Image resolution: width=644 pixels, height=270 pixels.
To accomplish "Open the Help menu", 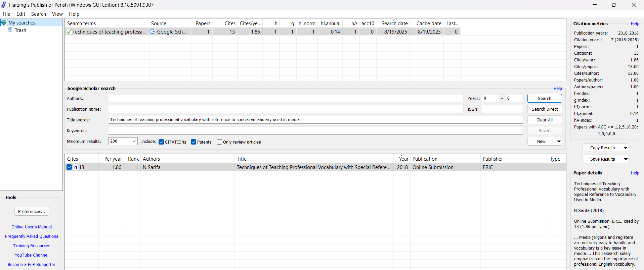I will (74, 14).
